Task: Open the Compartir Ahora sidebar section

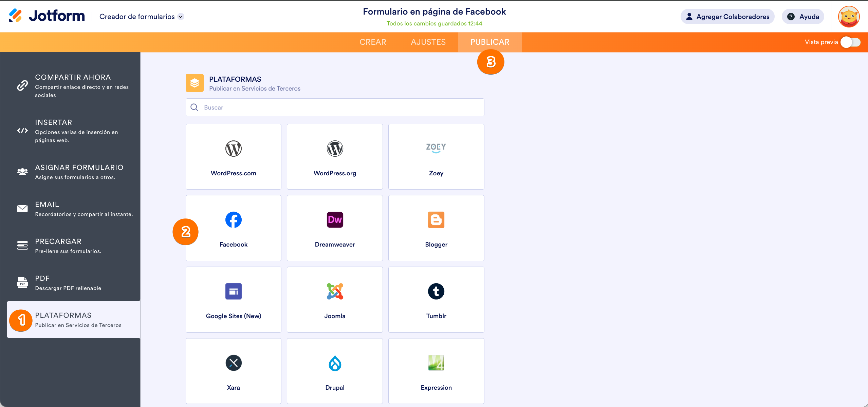Action: (x=70, y=85)
